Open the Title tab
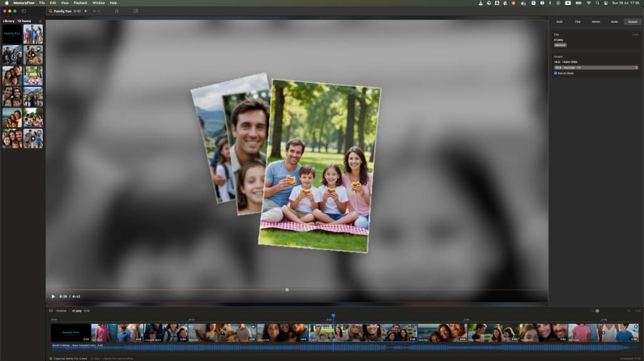 [577, 22]
